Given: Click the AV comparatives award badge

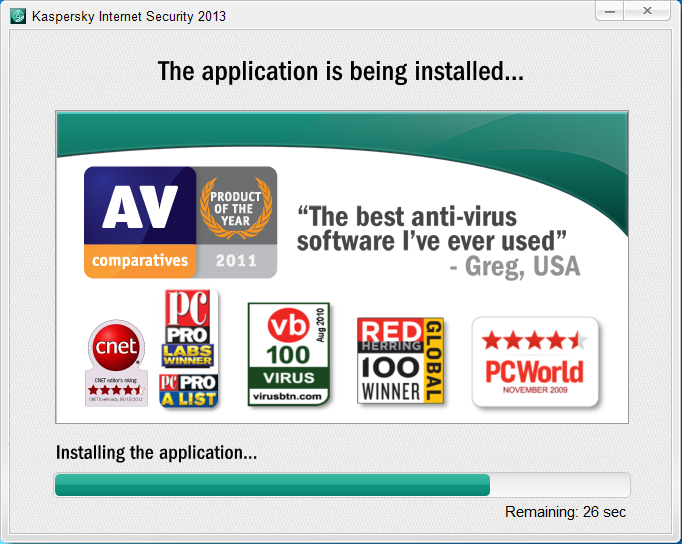Looking at the screenshot, I should [x=140, y=222].
